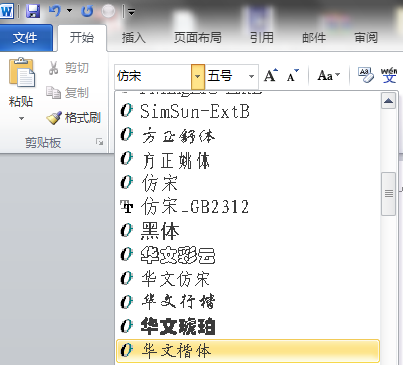Click the Word application icon
Image resolution: width=403 pixels, height=365 pixels.
click(7, 12)
